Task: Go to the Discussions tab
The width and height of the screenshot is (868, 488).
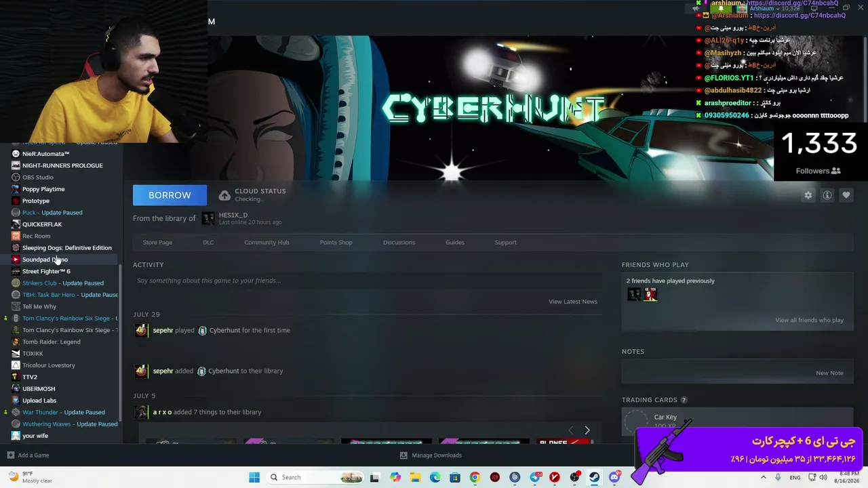Action: click(399, 242)
